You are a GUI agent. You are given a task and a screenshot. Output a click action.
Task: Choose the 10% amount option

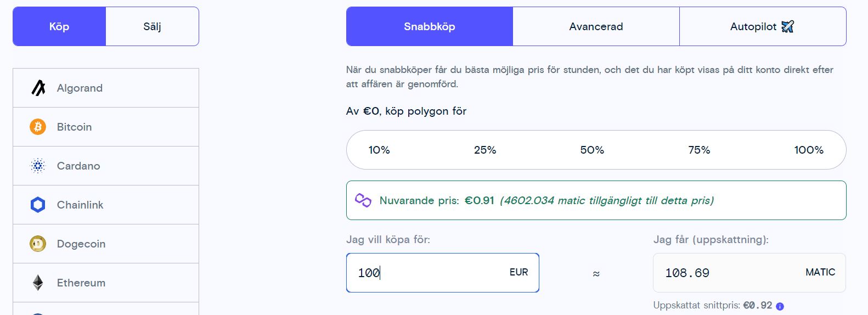(379, 150)
